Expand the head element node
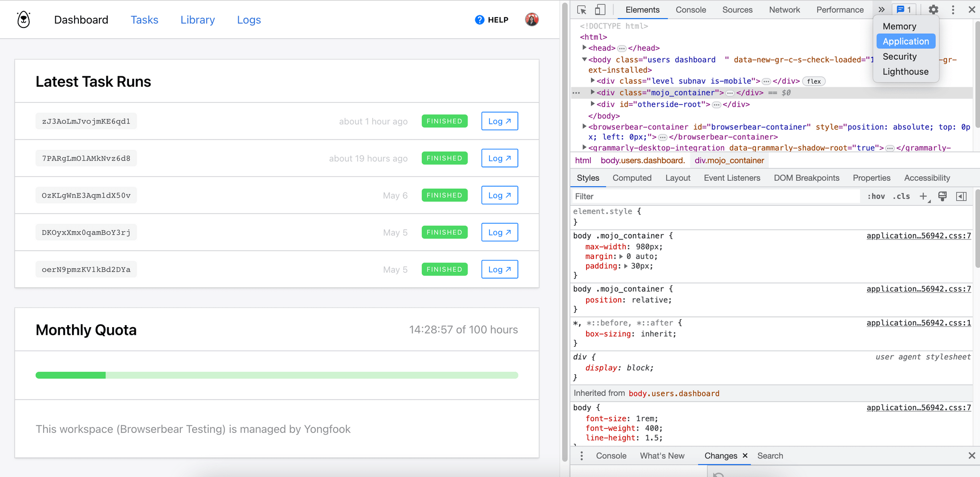 (x=584, y=48)
